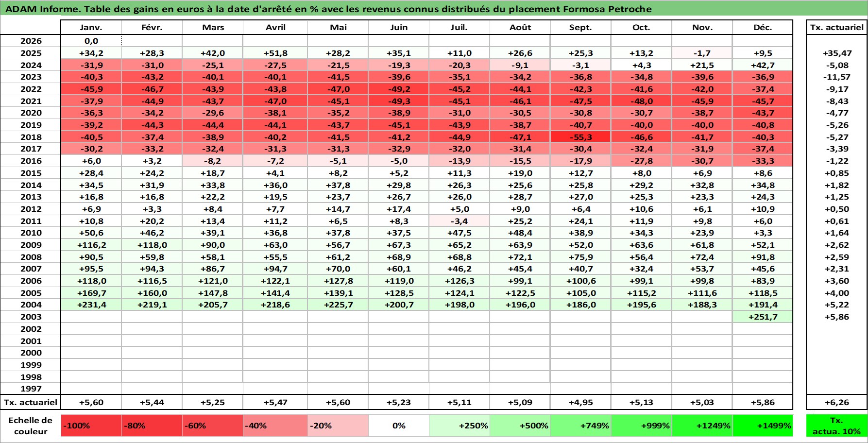Click the Echelle de couleur label
868x443 pixels.
point(31,426)
